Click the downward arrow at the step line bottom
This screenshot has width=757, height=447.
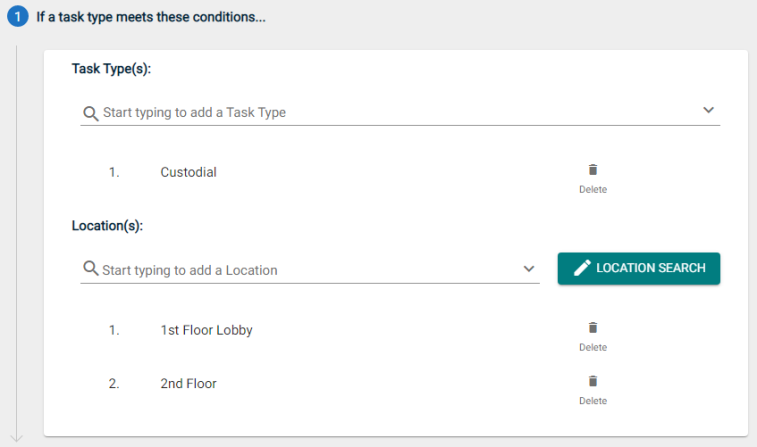pyautogui.click(x=16, y=438)
